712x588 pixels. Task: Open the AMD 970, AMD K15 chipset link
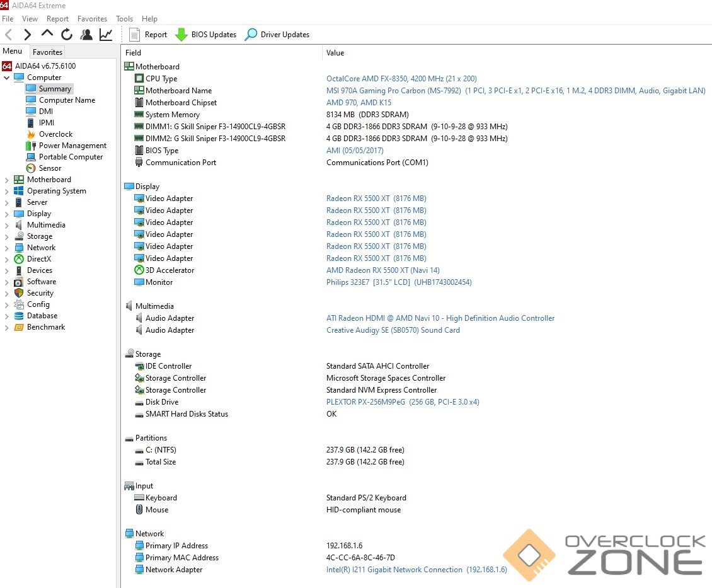(359, 103)
